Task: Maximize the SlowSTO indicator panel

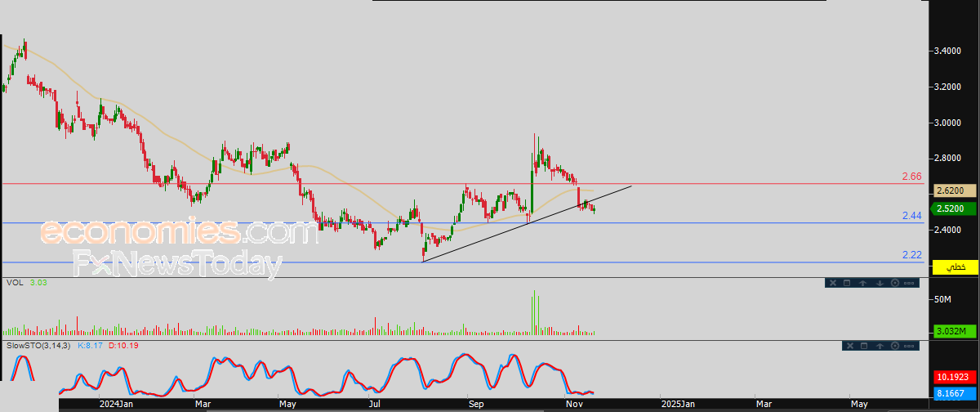Action: tap(864, 346)
